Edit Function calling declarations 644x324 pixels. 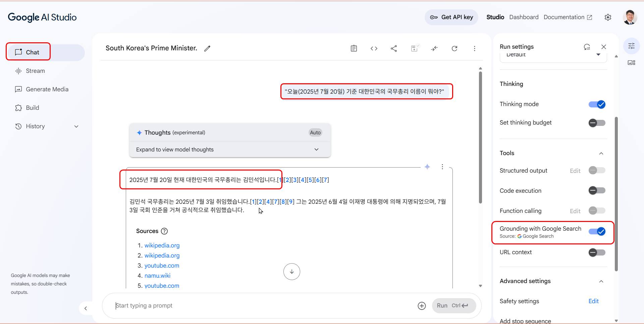pyautogui.click(x=575, y=211)
